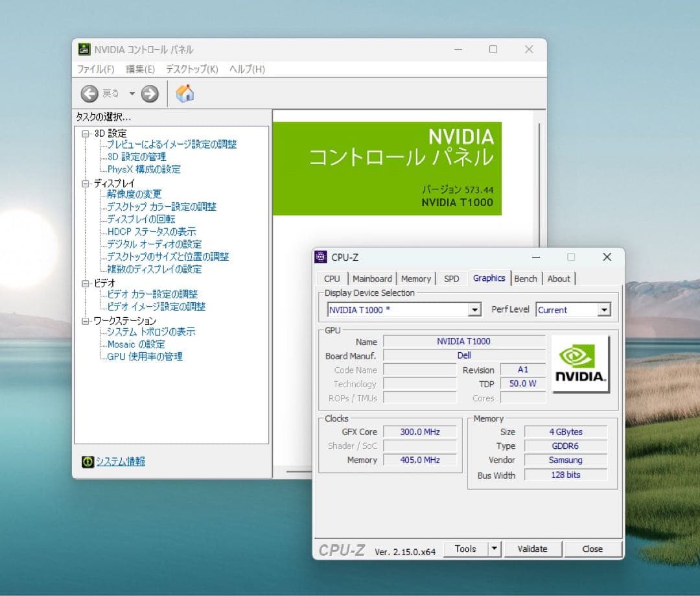Switch to the Memory tab in CPU-Z

(416, 279)
